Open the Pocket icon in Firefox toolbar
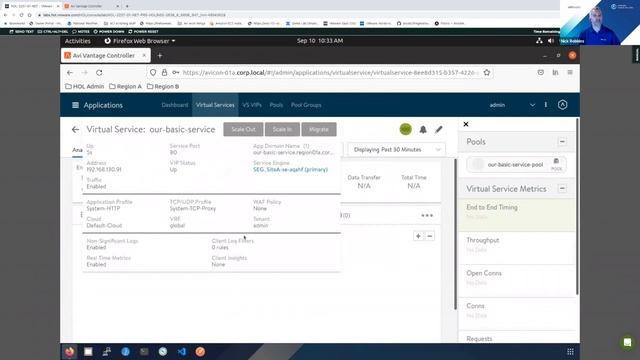This screenshot has height=360, width=640. click(x=540, y=72)
